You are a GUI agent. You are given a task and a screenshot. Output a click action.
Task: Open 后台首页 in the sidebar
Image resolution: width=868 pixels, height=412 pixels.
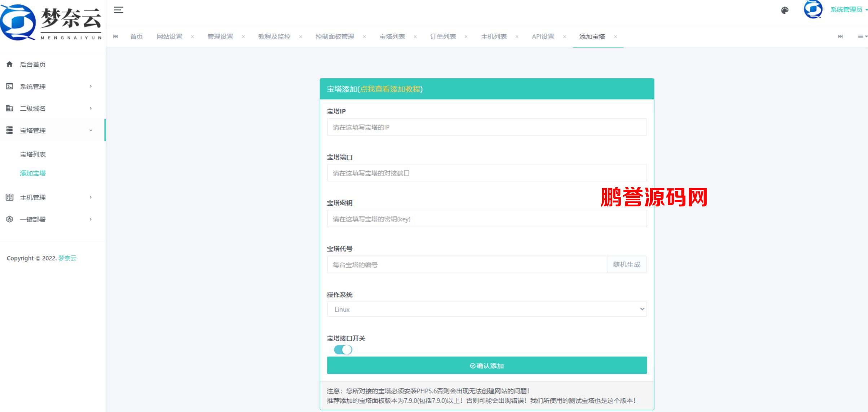tap(33, 64)
